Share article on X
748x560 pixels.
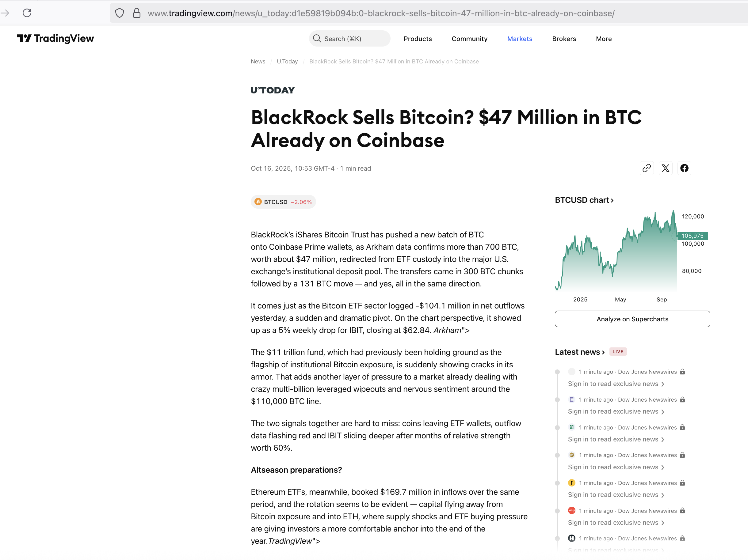tap(665, 168)
